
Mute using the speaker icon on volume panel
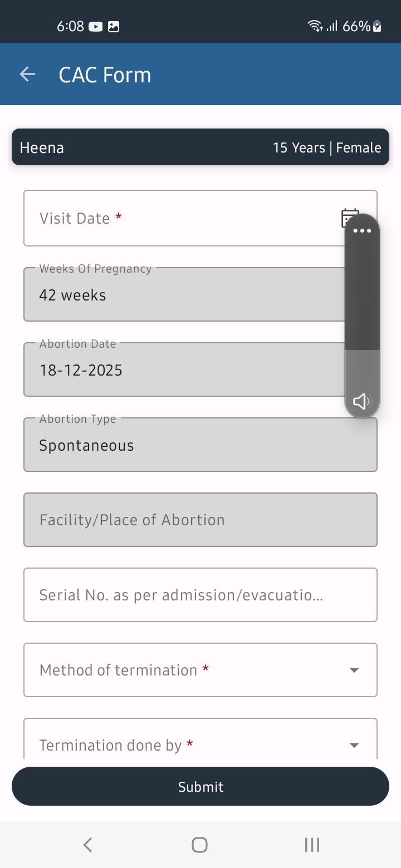[x=362, y=401]
